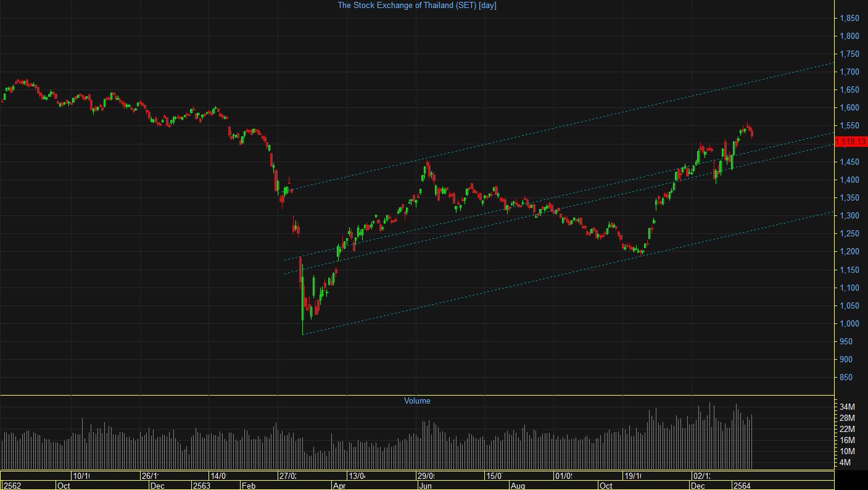Click the 1,450 price axis label
868x490 pixels.
click(x=849, y=162)
